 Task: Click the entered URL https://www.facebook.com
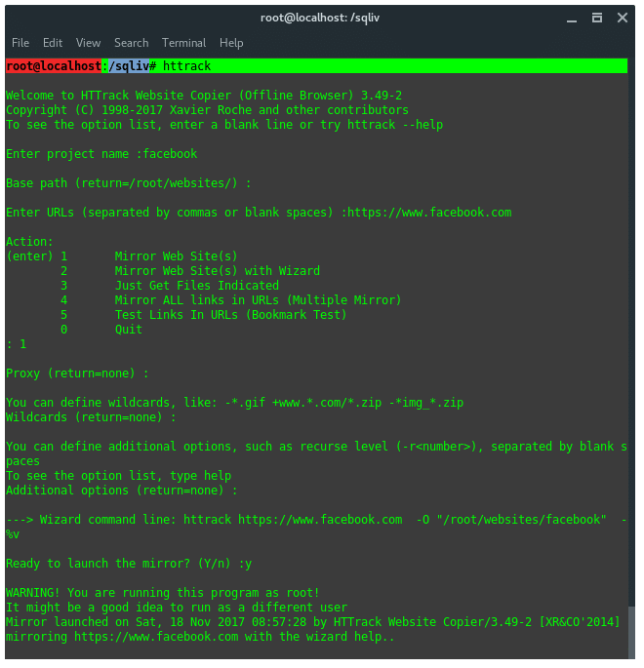pyautogui.click(x=429, y=213)
